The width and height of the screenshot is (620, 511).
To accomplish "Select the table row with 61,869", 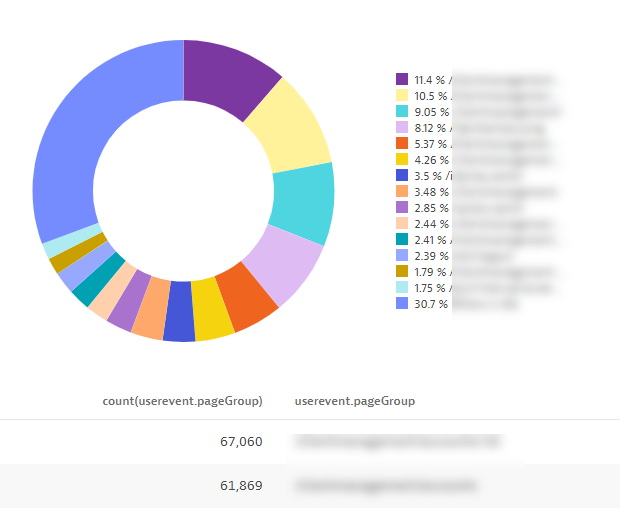I will point(310,486).
